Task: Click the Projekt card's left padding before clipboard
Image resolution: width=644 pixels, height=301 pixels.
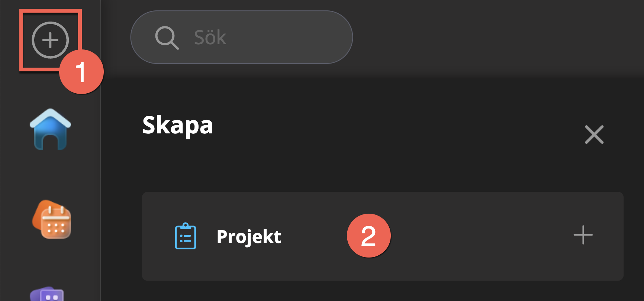Action: pos(156,236)
